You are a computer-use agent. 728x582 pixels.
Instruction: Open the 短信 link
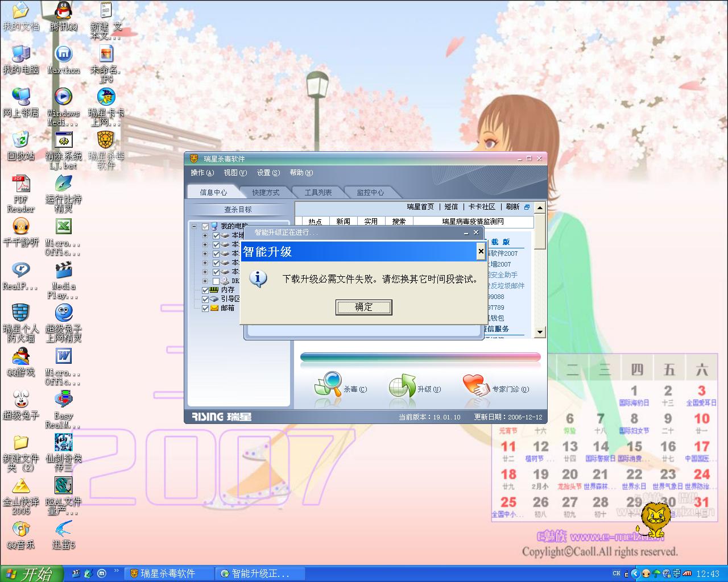click(451, 207)
